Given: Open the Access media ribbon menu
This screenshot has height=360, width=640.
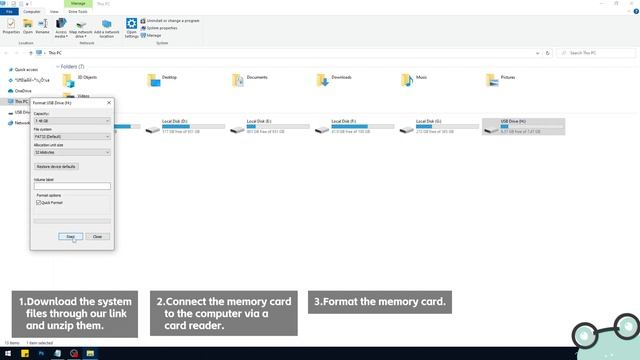Looking at the screenshot, I should (x=61, y=28).
